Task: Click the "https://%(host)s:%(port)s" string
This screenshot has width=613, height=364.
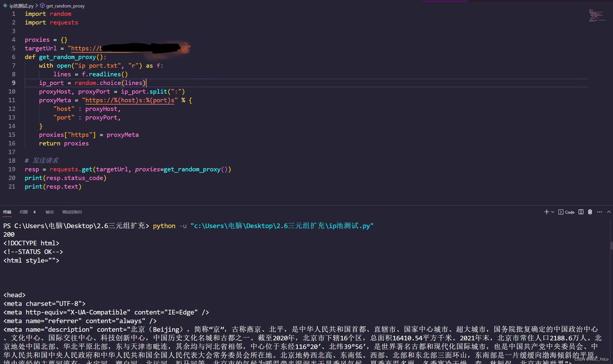Action: (130, 100)
